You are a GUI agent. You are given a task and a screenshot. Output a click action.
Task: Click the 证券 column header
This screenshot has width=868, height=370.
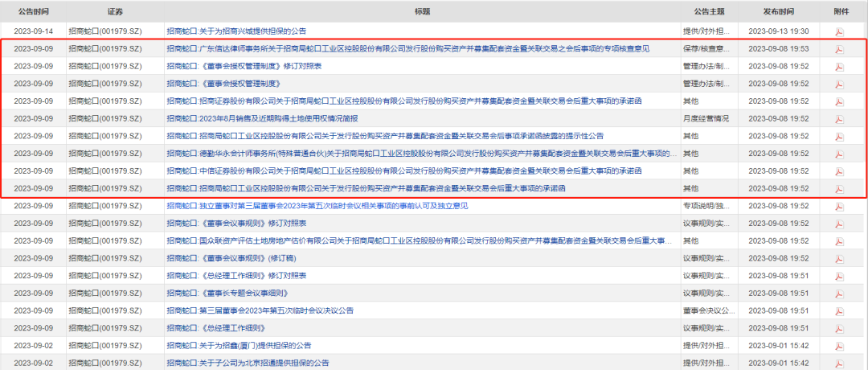pos(115,11)
